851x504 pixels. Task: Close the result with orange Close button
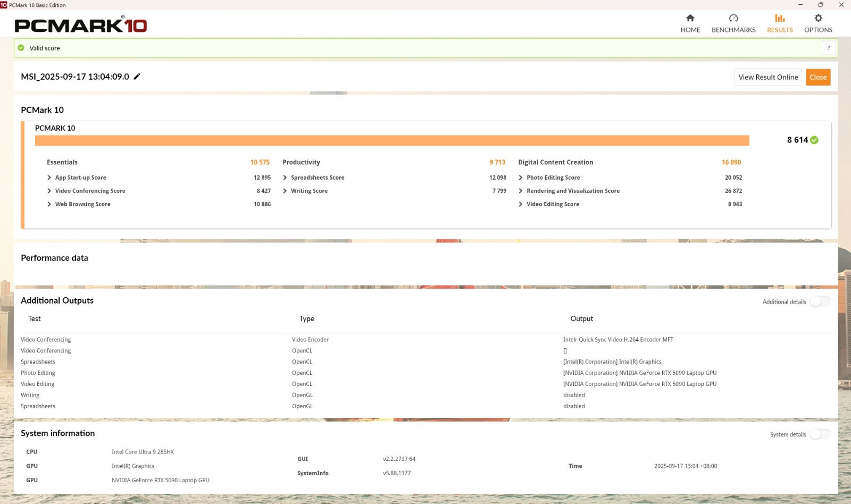coord(818,77)
